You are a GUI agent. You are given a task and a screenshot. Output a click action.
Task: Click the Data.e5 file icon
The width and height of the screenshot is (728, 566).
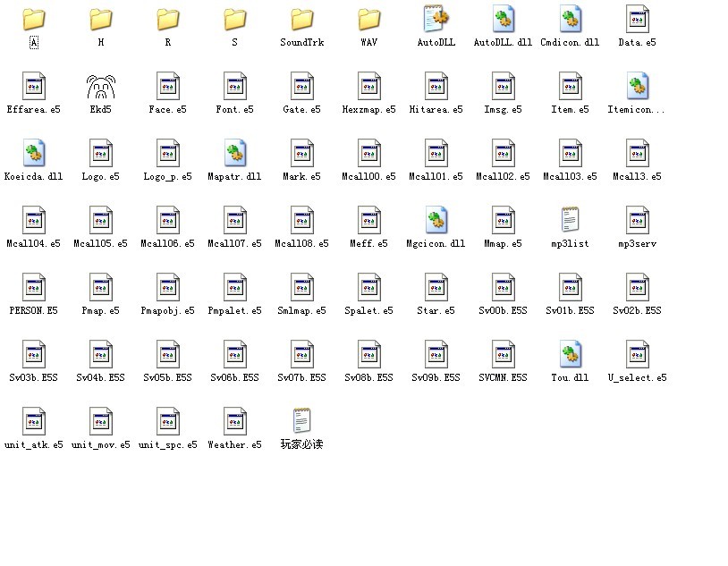tap(637, 20)
